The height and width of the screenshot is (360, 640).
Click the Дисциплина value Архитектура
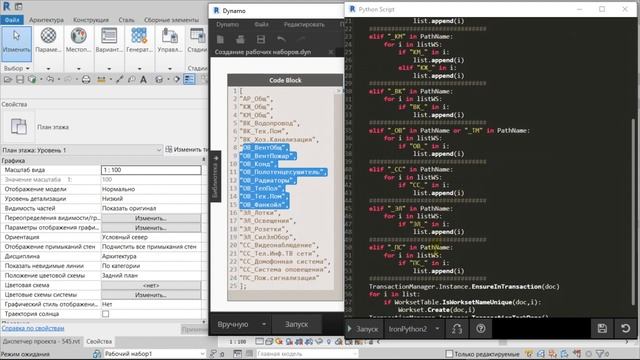pyautogui.click(x=151, y=256)
